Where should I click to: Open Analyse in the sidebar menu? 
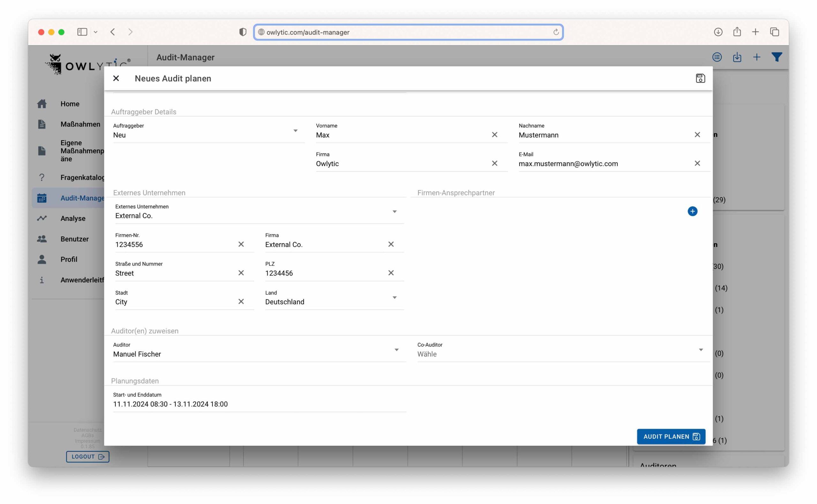(73, 218)
